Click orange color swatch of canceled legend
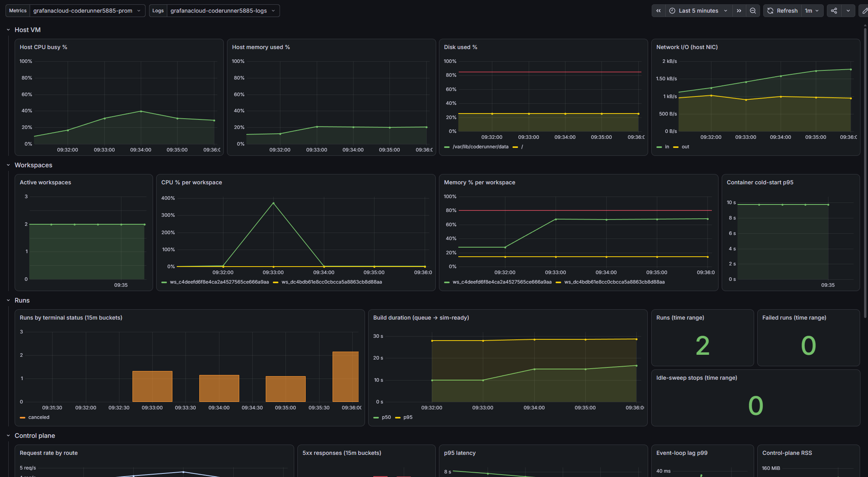 click(x=23, y=418)
